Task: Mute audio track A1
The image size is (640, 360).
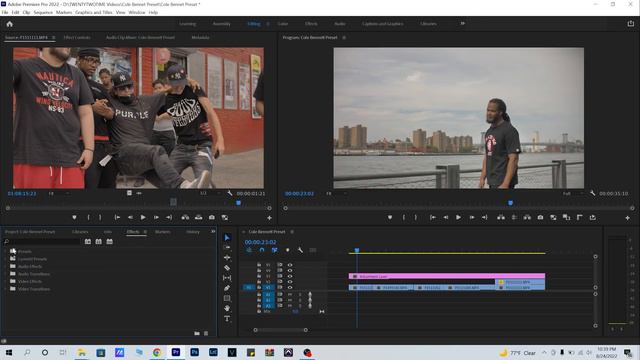Action: tap(290, 294)
